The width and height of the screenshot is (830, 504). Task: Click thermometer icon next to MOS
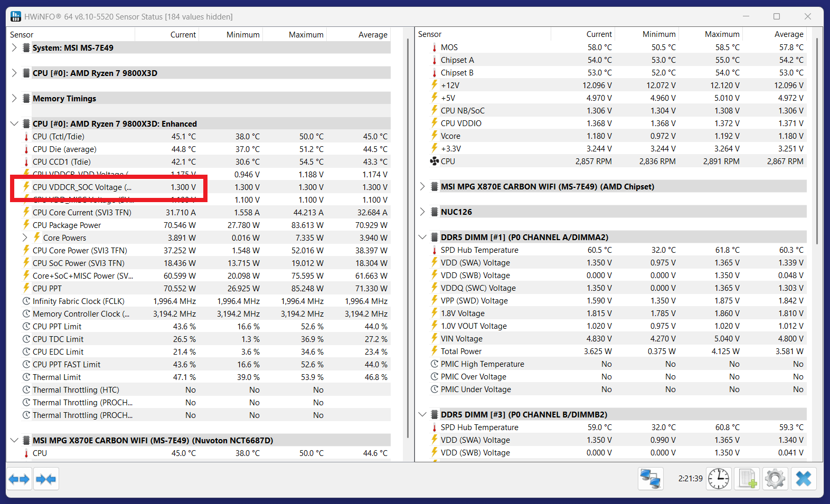pyautogui.click(x=434, y=47)
